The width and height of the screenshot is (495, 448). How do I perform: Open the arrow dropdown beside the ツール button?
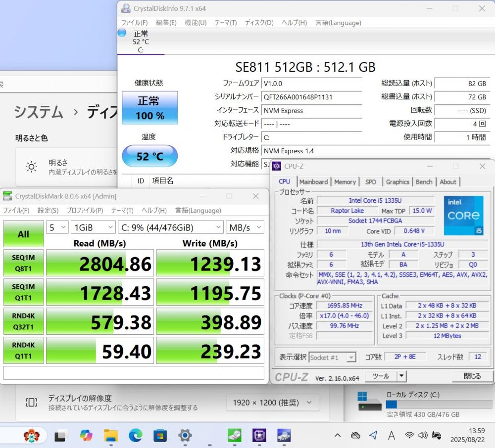click(401, 376)
